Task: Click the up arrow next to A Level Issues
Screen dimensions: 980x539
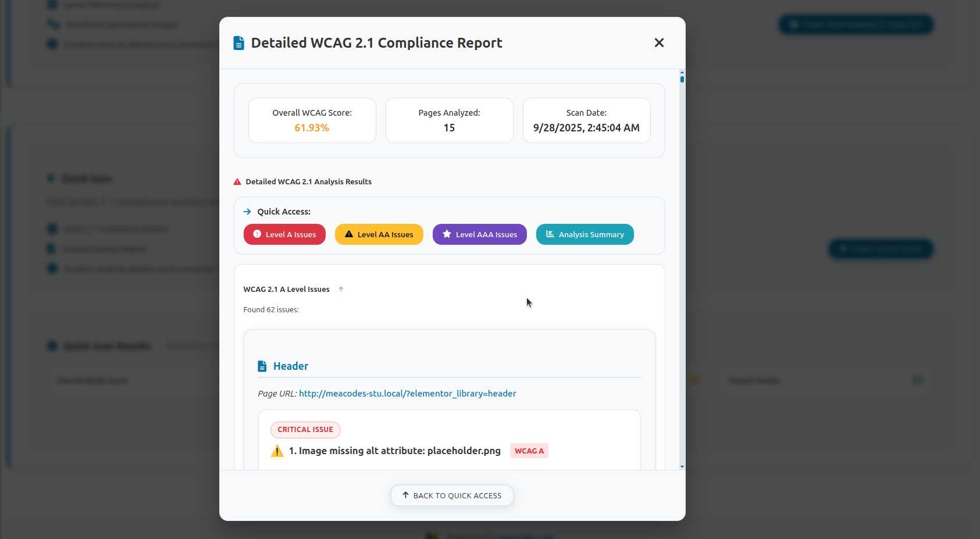Action: point(341,289)
